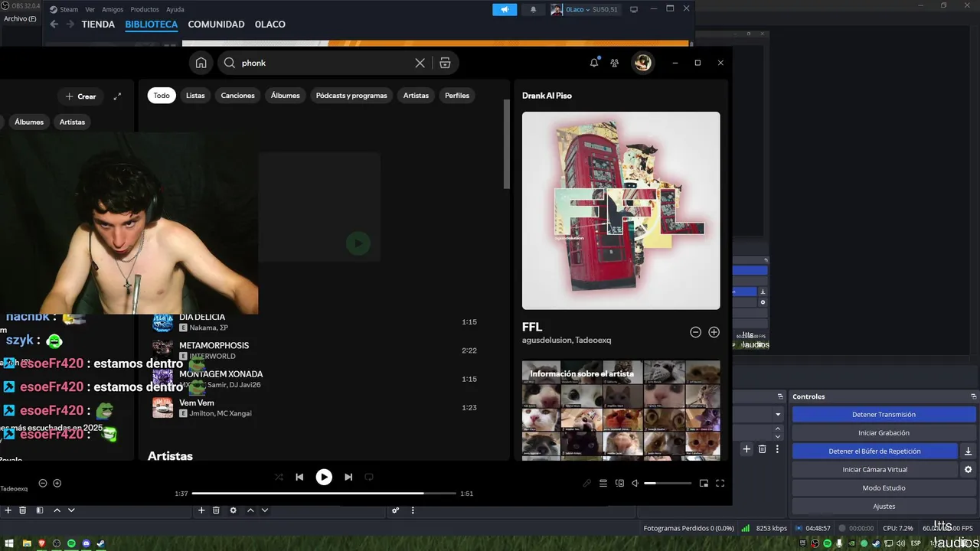Screen dimensions: 980x551
Task: Open the Spotify queue icon
Action: point(603,483)
